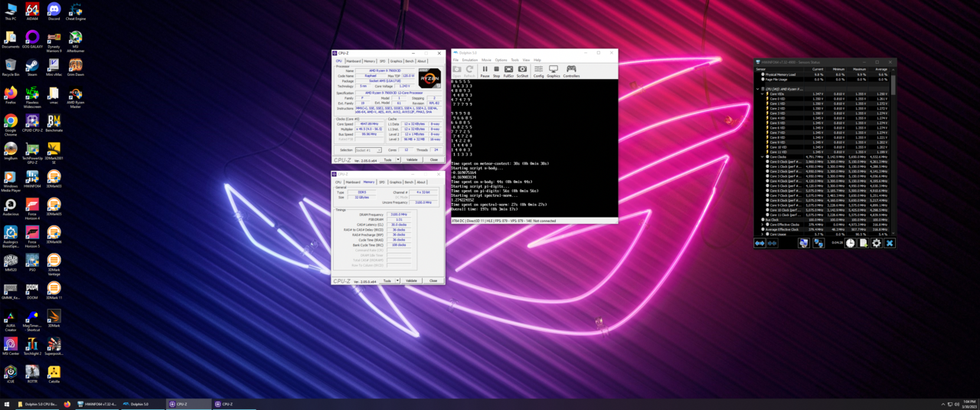The image size is (980, 410).
Task: Switch to HWiNFO64 taskbar item
Action: [x=97, y=404]
